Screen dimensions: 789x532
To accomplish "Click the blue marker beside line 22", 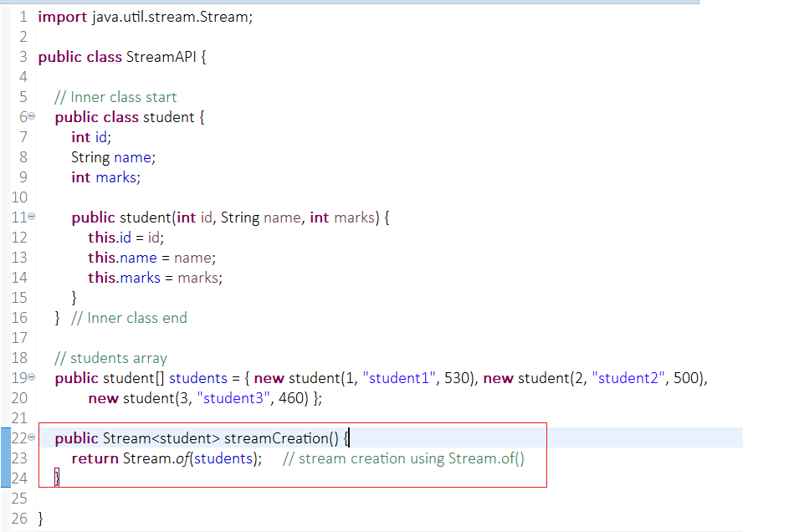I will point(5,437).
